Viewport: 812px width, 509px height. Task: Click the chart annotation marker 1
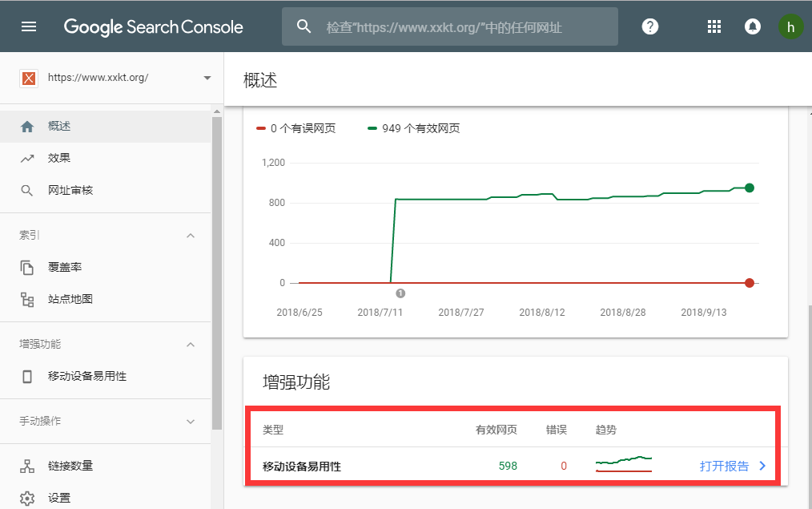400,293
